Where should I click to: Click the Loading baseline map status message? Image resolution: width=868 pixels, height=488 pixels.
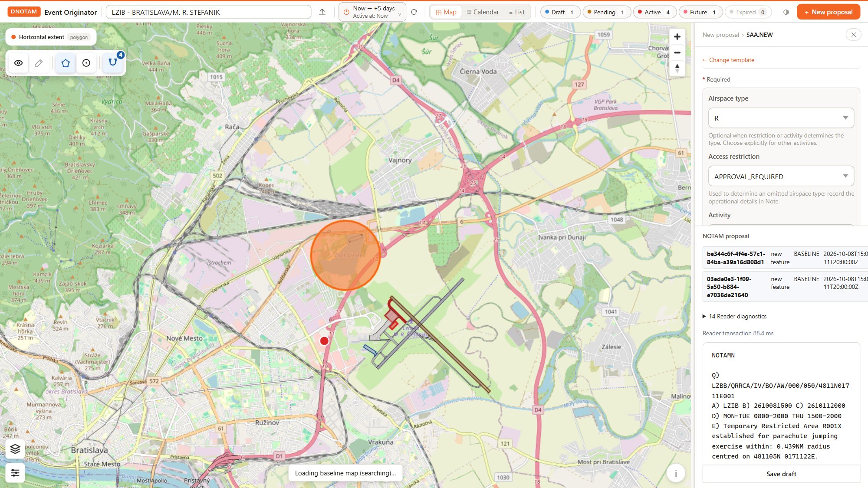click(345, 473)
